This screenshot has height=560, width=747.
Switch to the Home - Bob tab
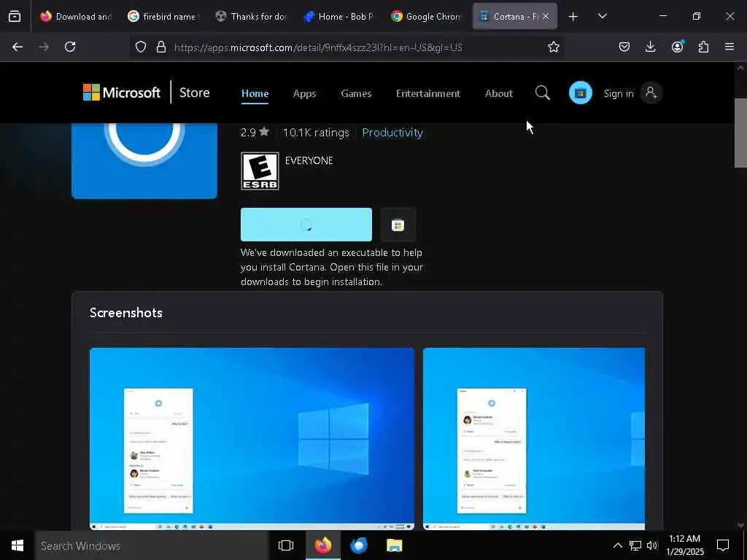point(338,17)
